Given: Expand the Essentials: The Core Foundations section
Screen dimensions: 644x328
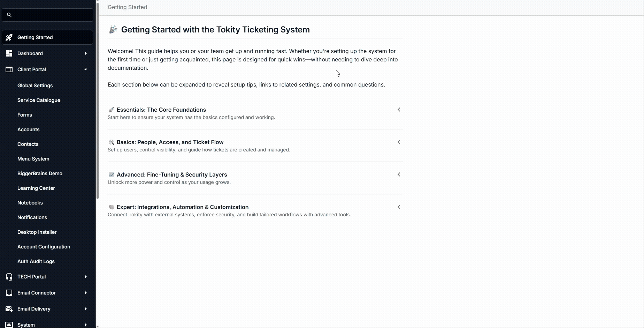Looking at the screenshot, I should pos(399,110).
